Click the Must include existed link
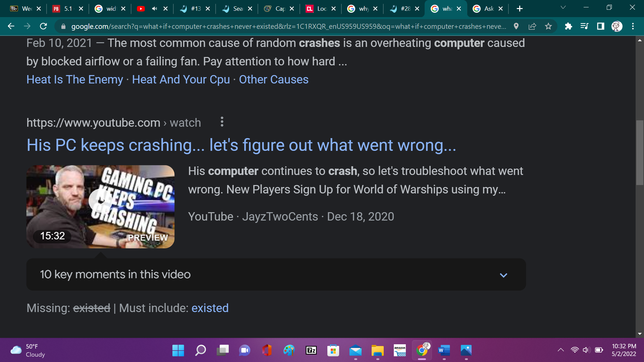Screen dimensions: 644x362 (x=210, y=308)
